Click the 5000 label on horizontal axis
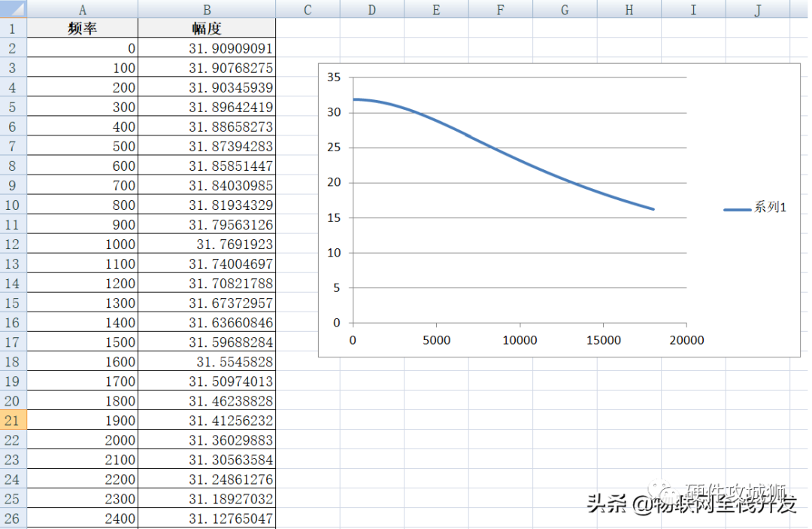Image resolution: width=812 pixels, height=529 pixels. [x=437, y=340]
